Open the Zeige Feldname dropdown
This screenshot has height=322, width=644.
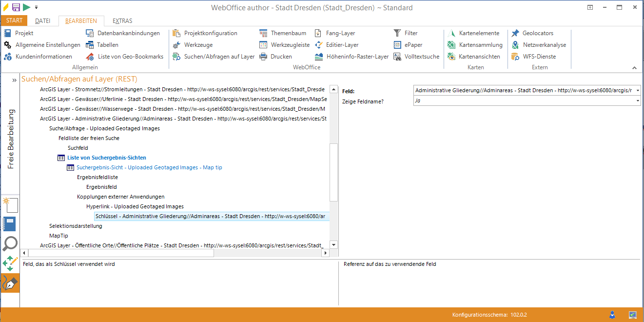point(638,101)
